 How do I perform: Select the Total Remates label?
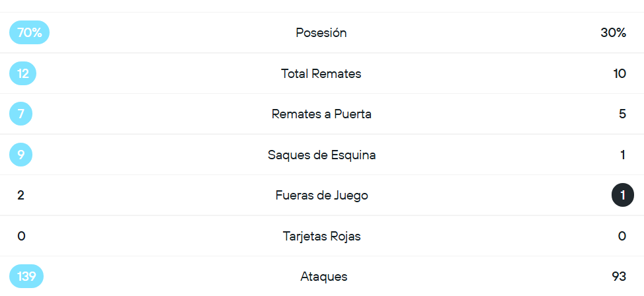[321, 73]
